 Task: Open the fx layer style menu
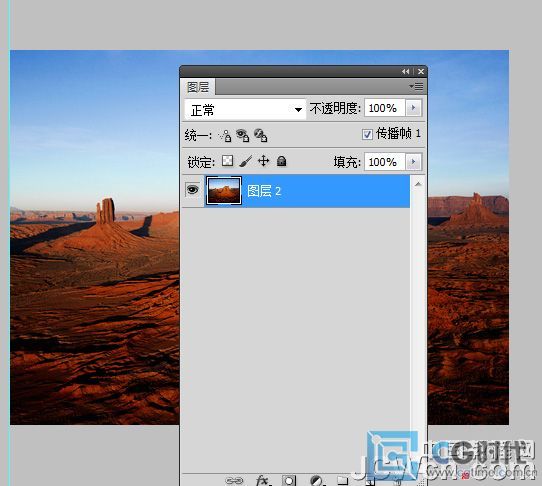coord(263,480)
